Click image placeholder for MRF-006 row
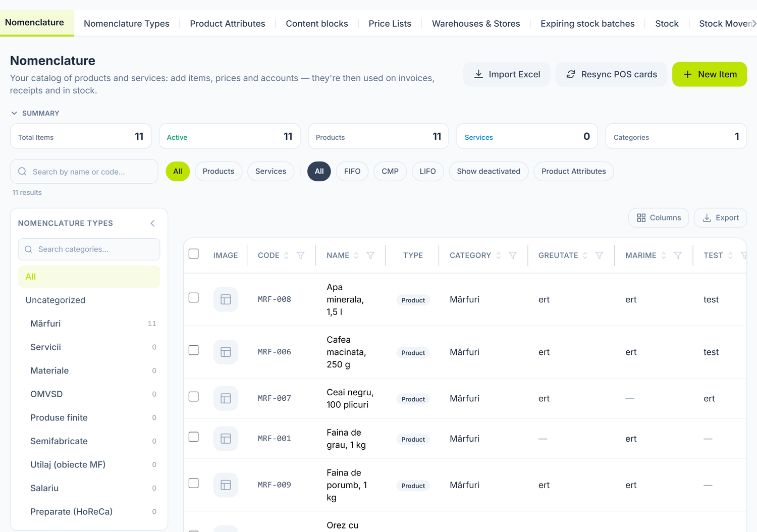This screenshot has height=532, width=757. tap(226, 352)
